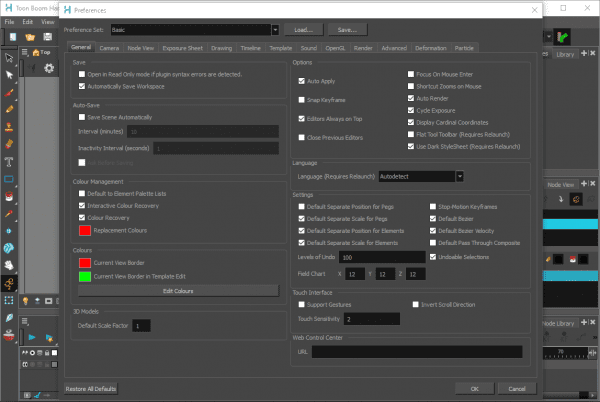Screen dimensions: 600x402
Task: Choose the dashed-square Reposition tool
Action: pos(9,300)
